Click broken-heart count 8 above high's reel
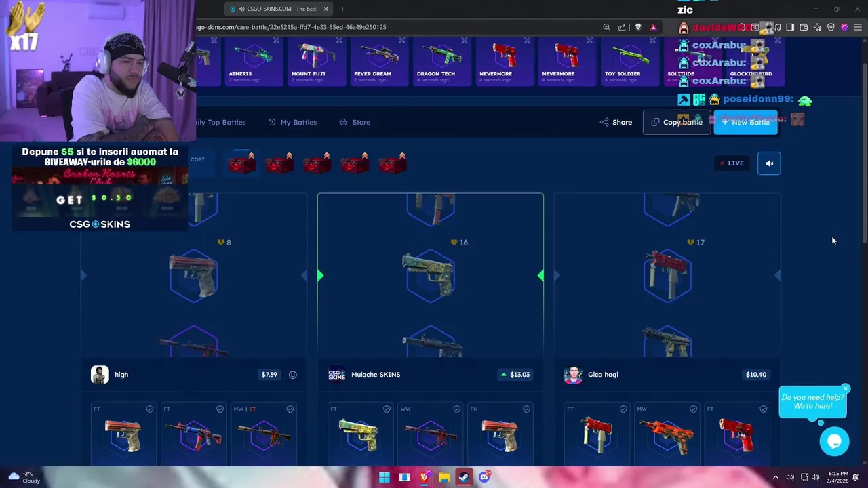The width and height of the screenshot is (868, 488). point(224,243)
